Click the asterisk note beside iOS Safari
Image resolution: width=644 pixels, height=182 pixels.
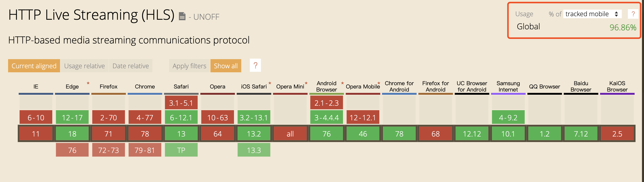pyautogui.click(x=270, y=83)
